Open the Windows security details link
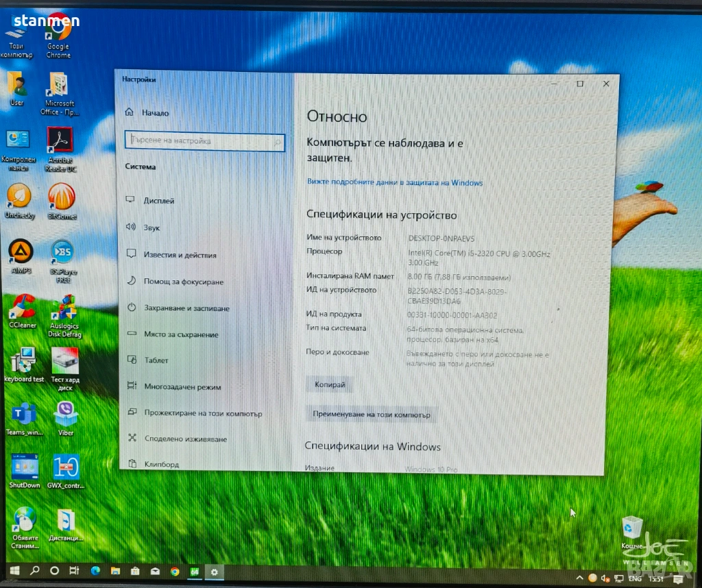 pos(394,183)
